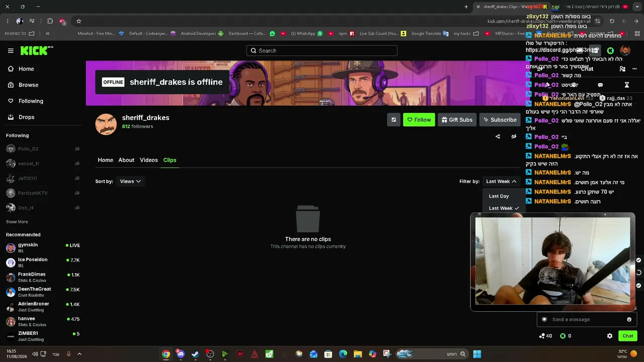Click the green Chat send button

pos(627,336)
